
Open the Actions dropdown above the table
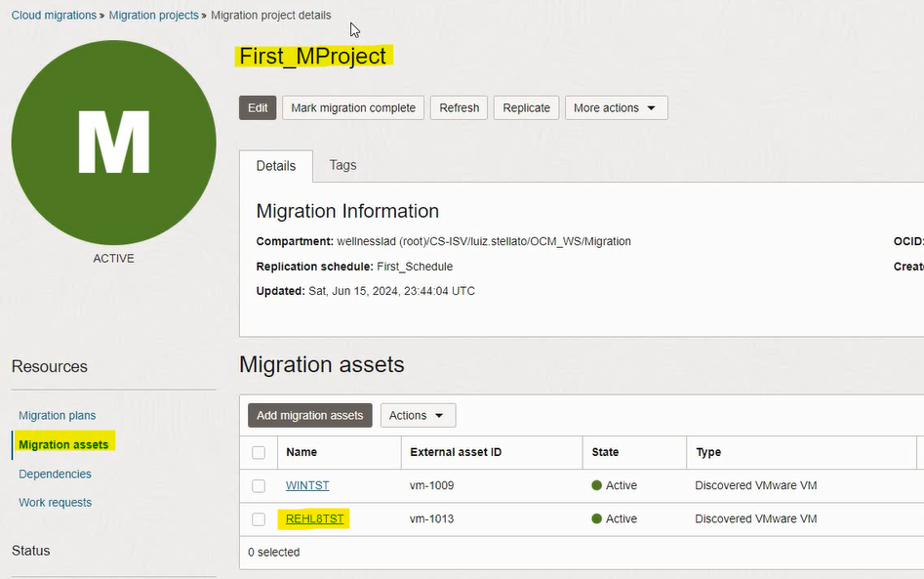(417, 415)
